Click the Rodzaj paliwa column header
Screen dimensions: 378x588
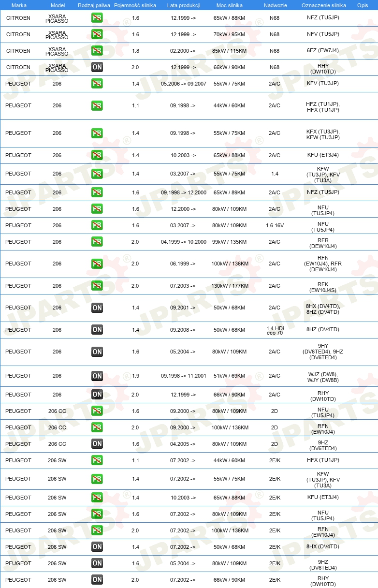94,5
